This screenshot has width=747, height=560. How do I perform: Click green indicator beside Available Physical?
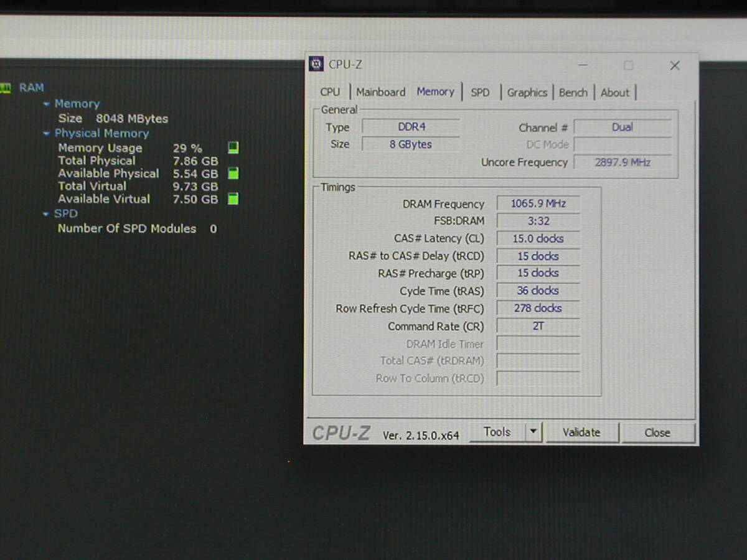point(233,173)
